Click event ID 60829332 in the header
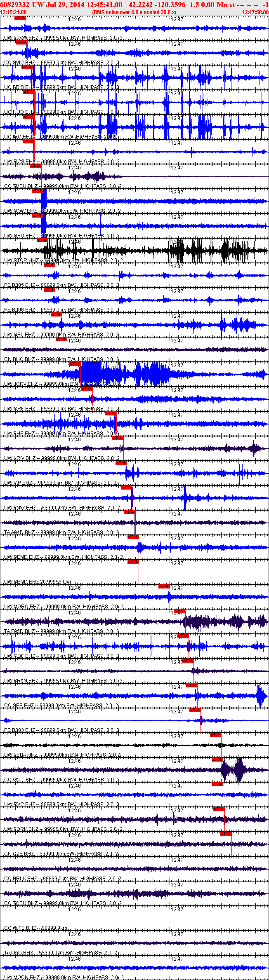269x980 pixels. pos(14,5)
